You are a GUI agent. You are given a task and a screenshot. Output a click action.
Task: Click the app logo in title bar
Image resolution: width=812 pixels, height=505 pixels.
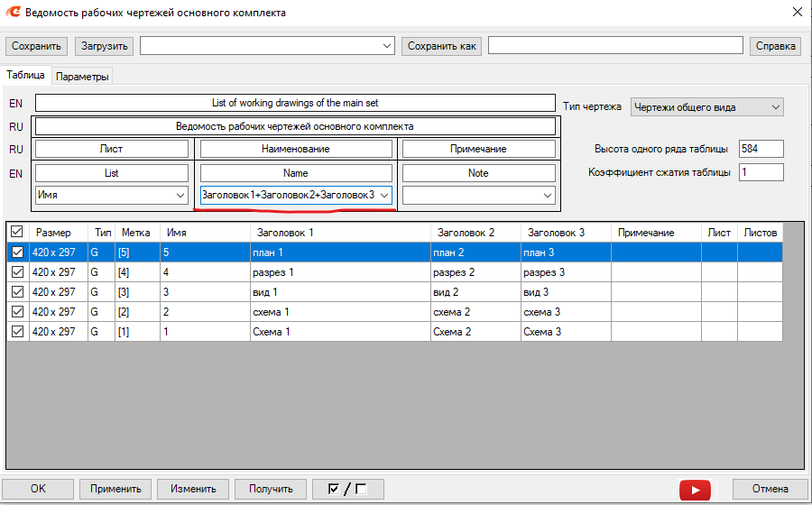13,13
